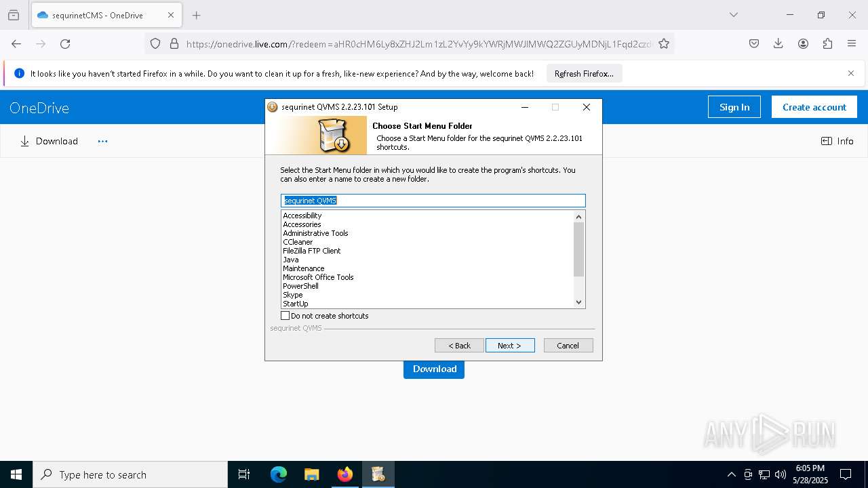Click the Firefox address bar URL
The width and height of the screenshot is (868, 488).
419,43
